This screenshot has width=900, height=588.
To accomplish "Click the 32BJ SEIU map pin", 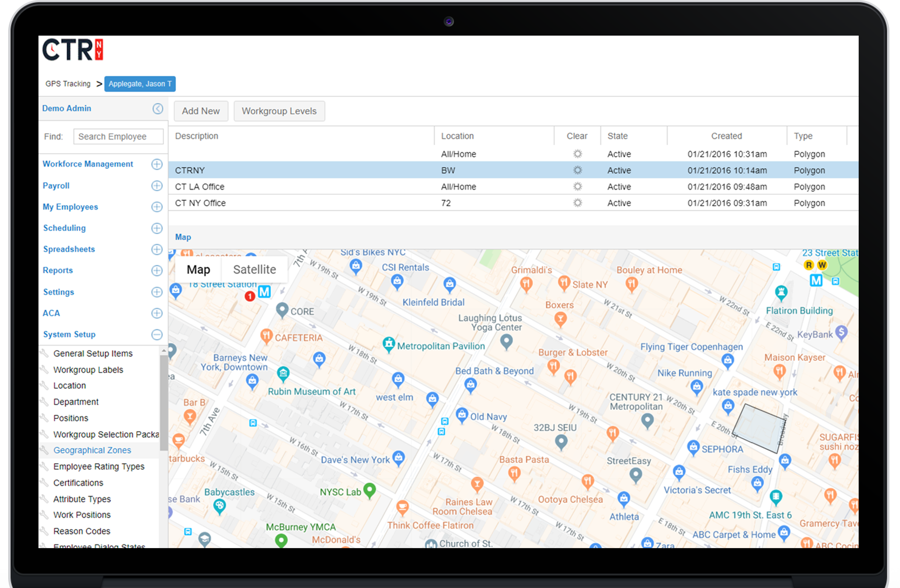I will (x=561, y=442).
